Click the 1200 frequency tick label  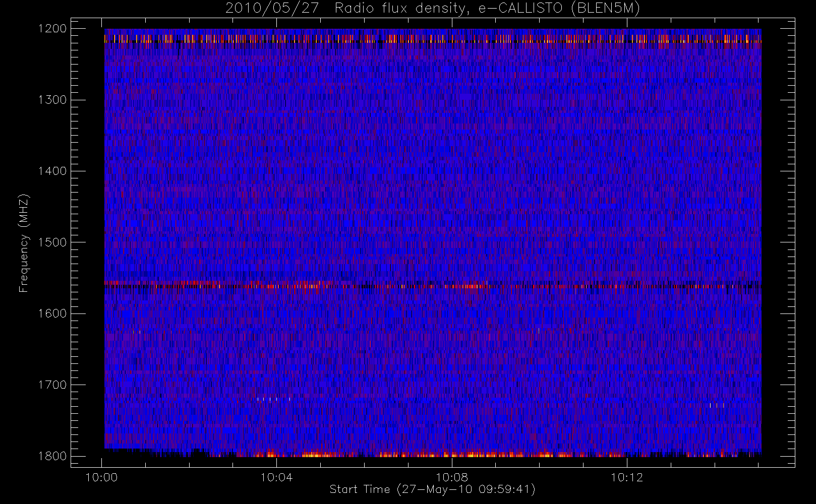click(x=52, y=29)
